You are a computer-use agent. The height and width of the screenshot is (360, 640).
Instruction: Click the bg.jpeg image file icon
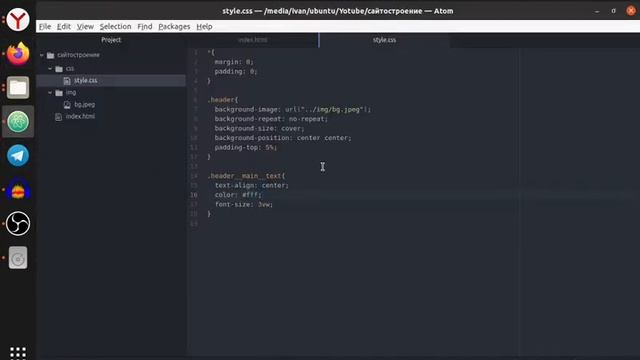coord(67,105)
